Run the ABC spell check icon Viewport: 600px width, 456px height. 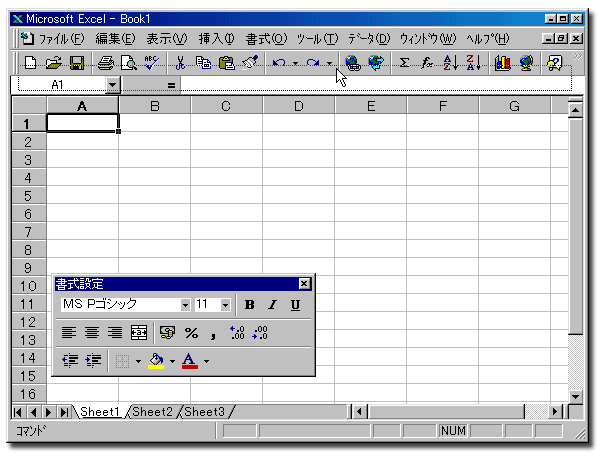(x=152, y=62)
